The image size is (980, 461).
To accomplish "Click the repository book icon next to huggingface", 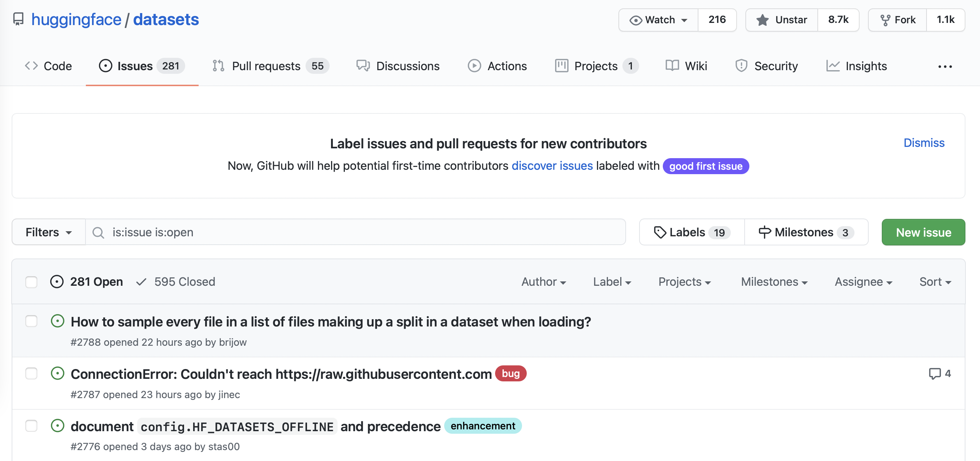I will (x=18, y=19).
